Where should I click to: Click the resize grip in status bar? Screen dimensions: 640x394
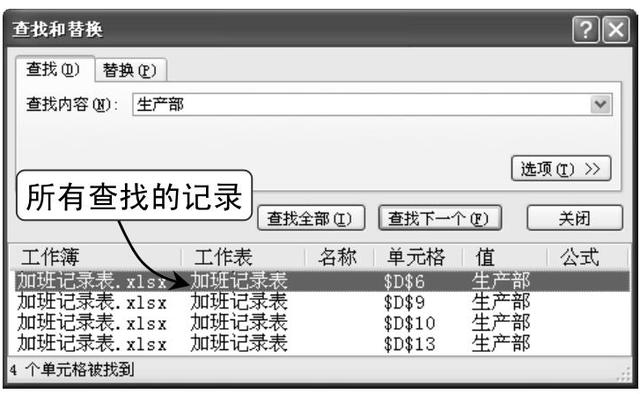pos(624,374)
